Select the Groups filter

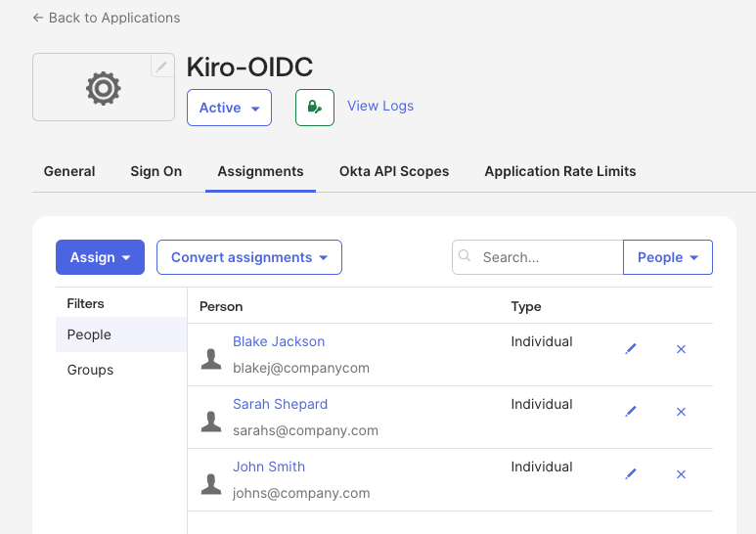click(90, 370)
